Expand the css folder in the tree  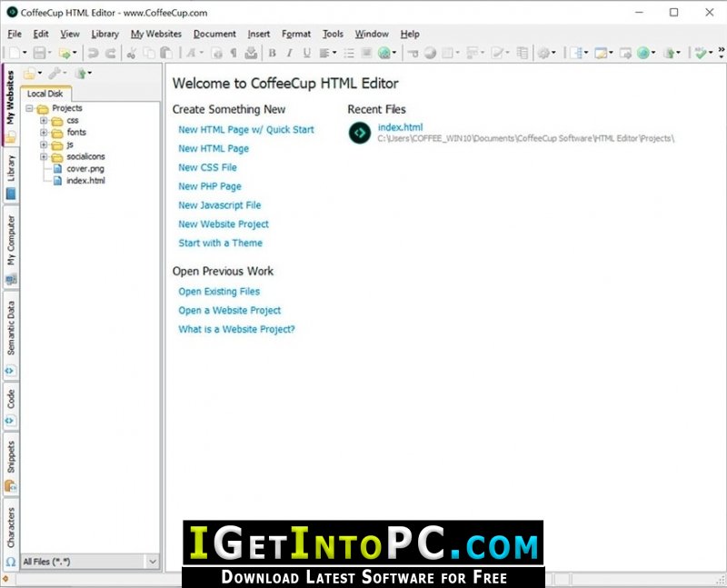(44, 121)
